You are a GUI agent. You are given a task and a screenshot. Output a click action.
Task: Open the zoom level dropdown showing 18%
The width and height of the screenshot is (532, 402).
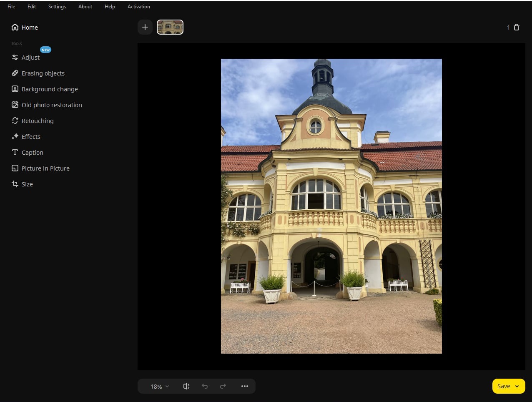[x=158, y=386]
